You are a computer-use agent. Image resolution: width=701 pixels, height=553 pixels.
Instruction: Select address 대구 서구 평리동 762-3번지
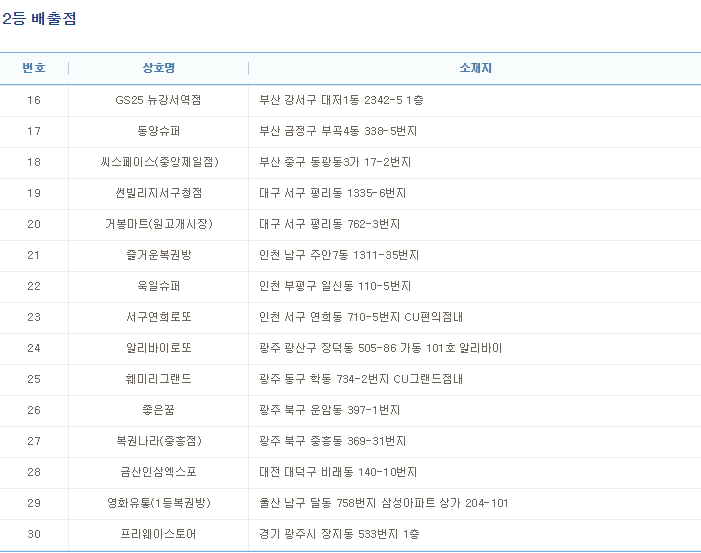(x=329, y=224)
